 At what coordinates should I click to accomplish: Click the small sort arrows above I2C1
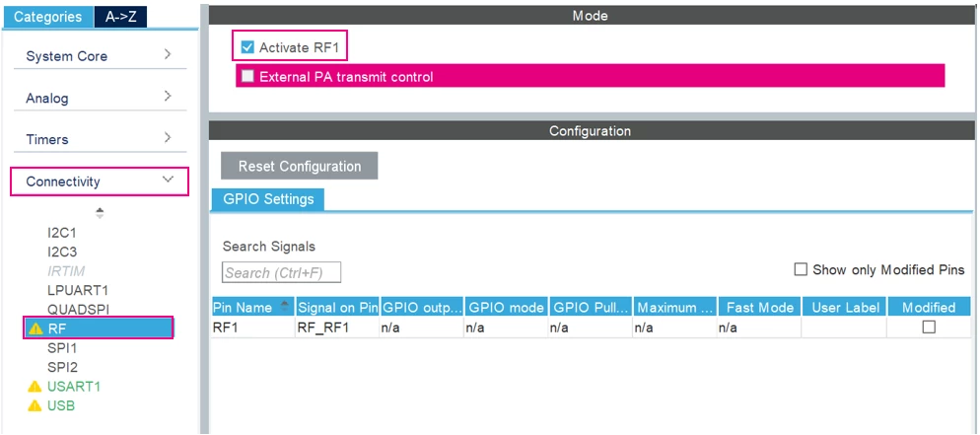pyautogui.click(x=100, y=213)
